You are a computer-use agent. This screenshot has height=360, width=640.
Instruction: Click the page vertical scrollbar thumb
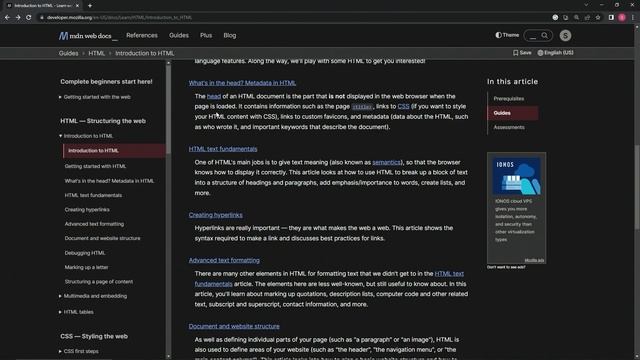[x=636, y=188]
